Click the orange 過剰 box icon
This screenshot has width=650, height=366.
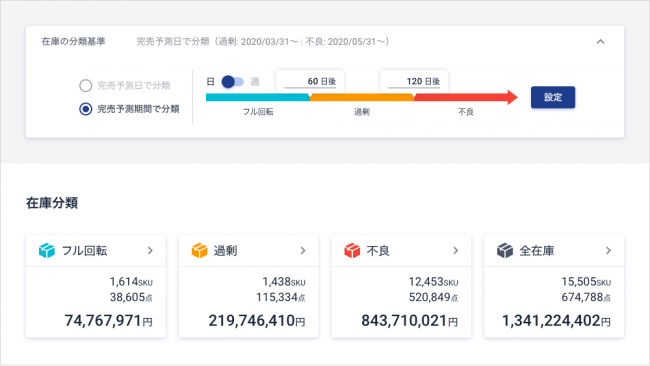[199, 251]
